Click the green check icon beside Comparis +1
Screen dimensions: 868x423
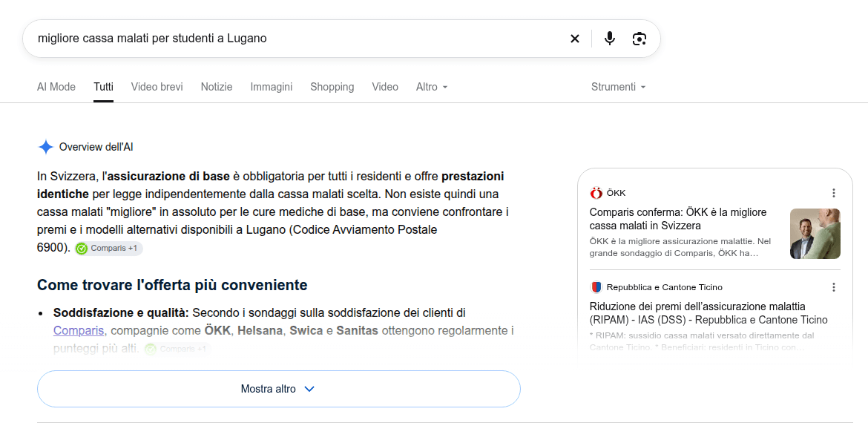pos(82,249)
